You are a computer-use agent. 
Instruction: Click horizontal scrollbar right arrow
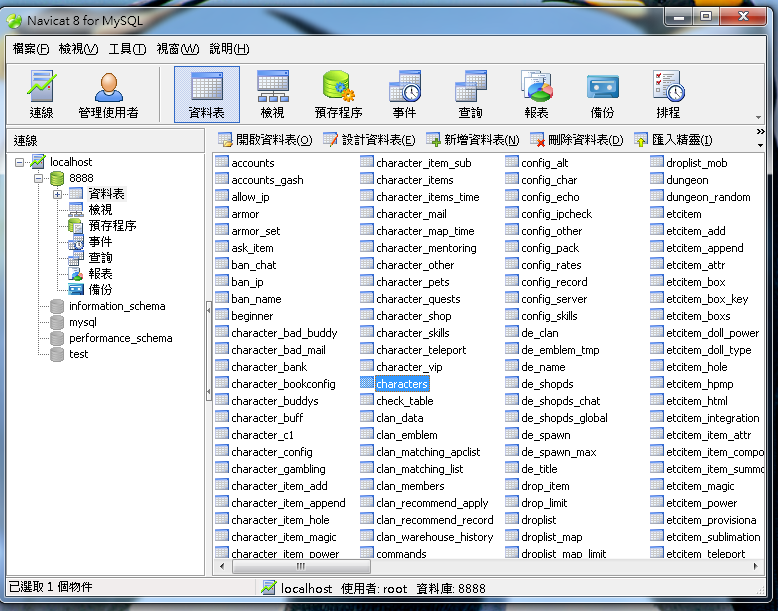coord(756,566)
